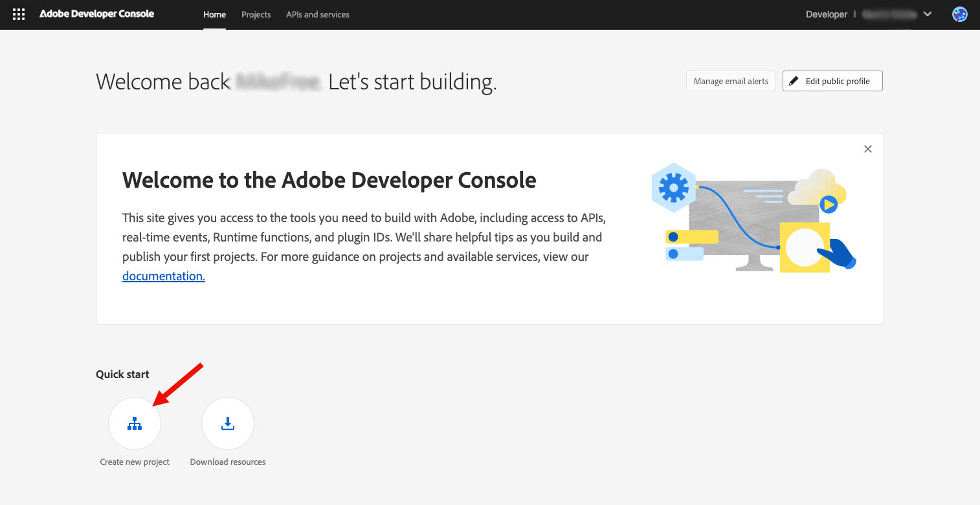Switch to the Home tab

click(214, 14)
